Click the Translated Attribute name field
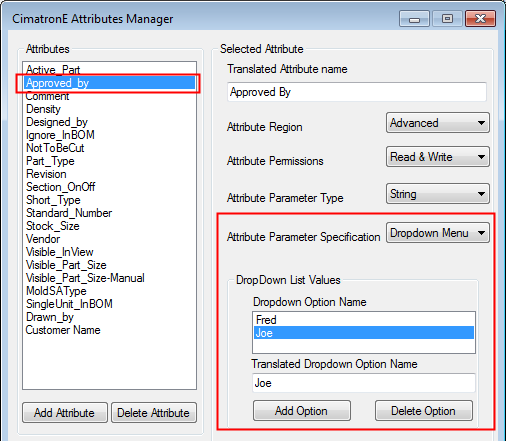This screenshot has height=441, width=506. point(357,92)
